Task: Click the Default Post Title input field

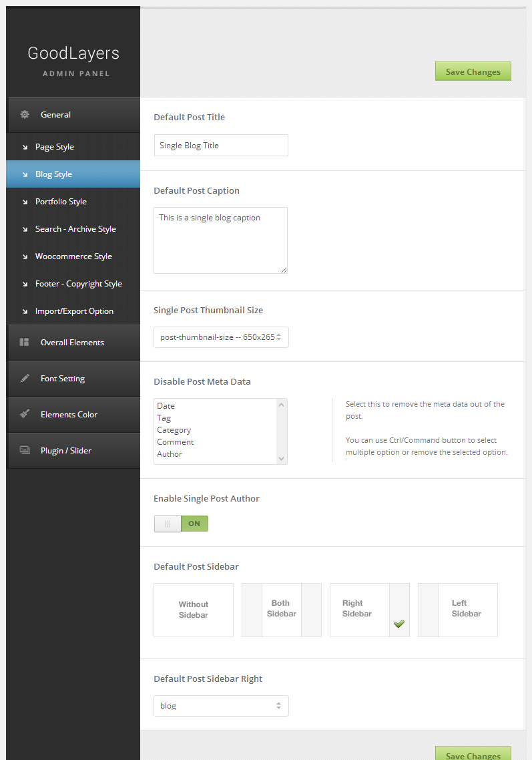Action: tap(221, 146)
